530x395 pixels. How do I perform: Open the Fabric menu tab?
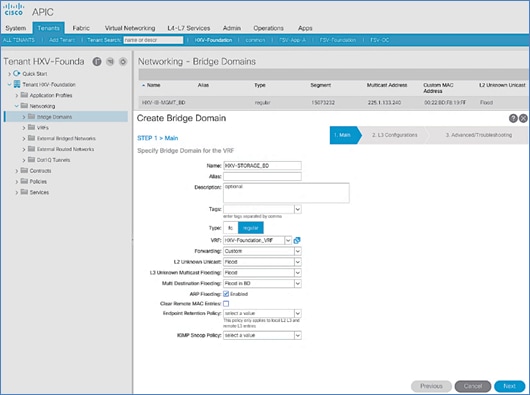point(81,28)
